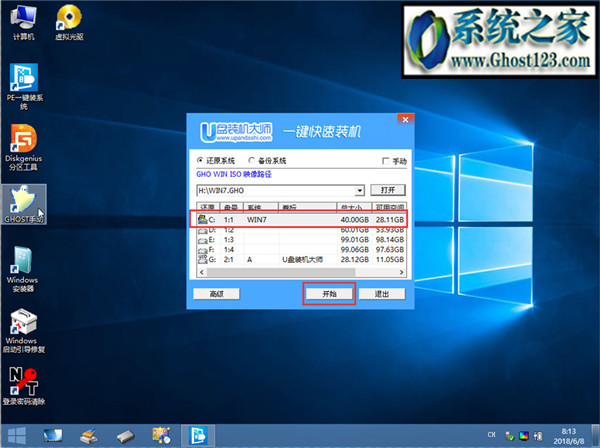Click the 可用空间 column header

coord(390,207)
